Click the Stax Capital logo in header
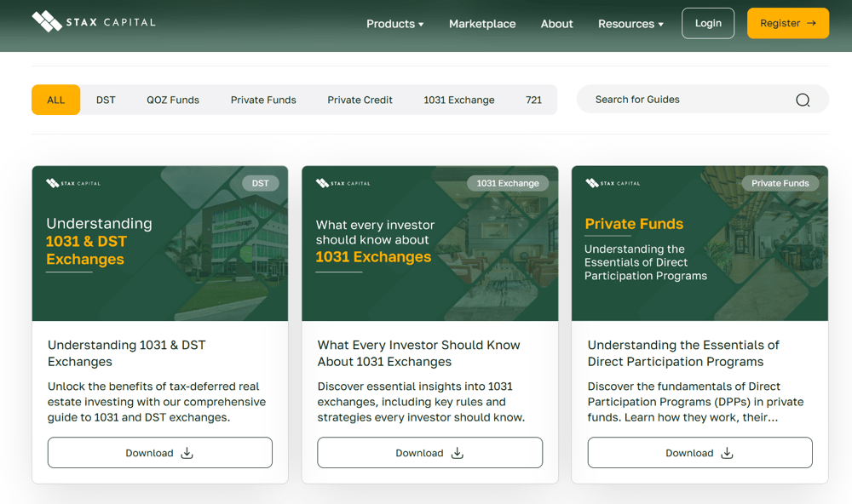This screenshot has width=852, height=504. [94, 22]
